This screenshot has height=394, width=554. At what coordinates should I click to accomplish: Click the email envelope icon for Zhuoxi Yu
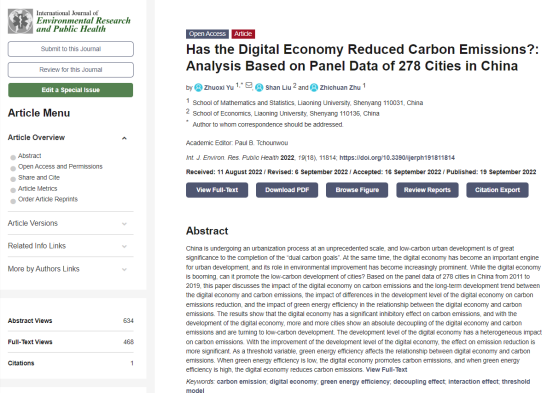[x=249, y=85]
